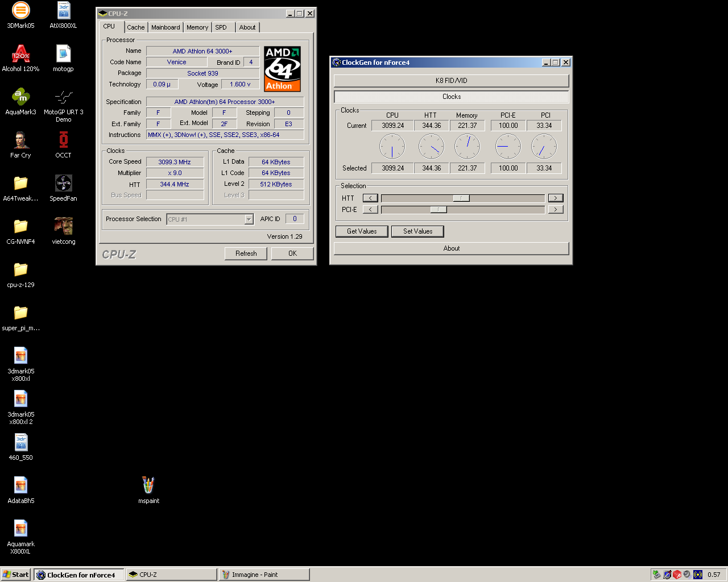Screen dimensions: 728x582
Task: Click the HTT slider thumb in ClockGen
Action: click(461, 198)
